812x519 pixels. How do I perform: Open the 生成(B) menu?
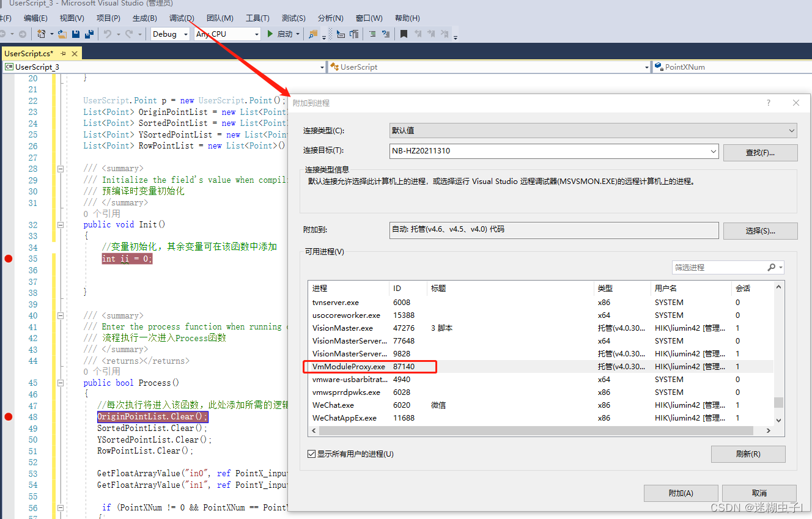[144, 18]
